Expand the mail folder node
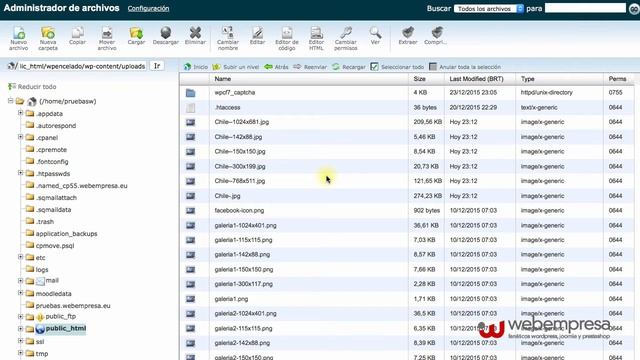 pos(20,280)
